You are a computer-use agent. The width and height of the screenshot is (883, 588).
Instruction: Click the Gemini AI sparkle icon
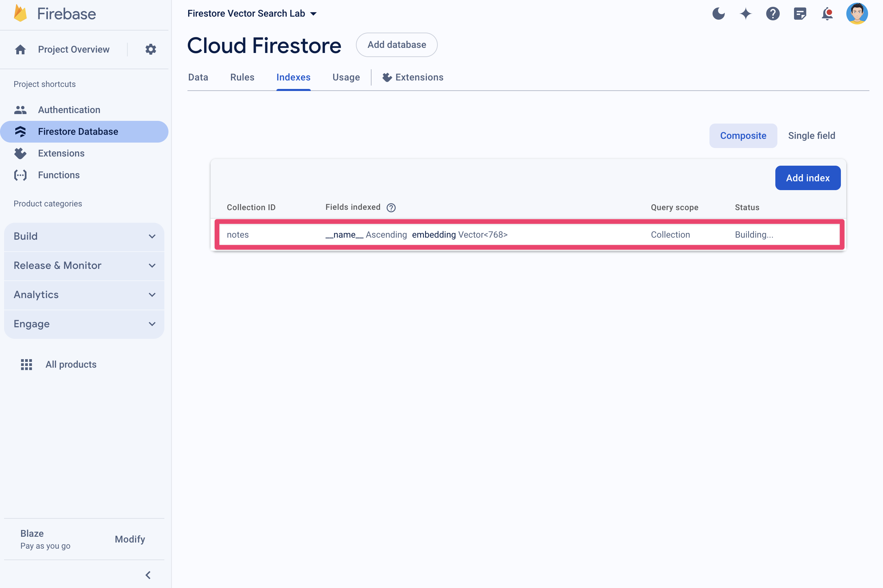tap(746, 13)
